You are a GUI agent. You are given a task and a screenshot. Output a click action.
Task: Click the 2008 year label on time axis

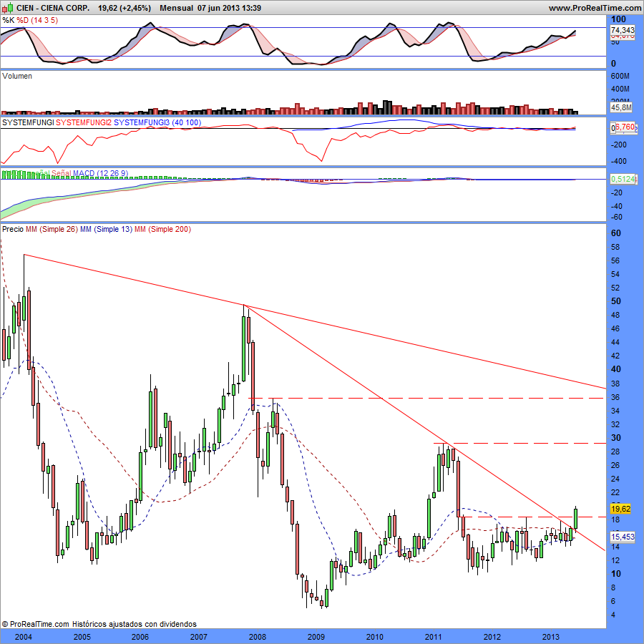(258, 637)
